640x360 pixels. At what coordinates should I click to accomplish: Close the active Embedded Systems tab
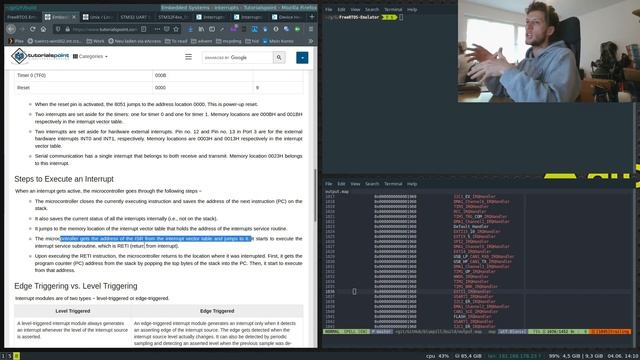[74, 17]
